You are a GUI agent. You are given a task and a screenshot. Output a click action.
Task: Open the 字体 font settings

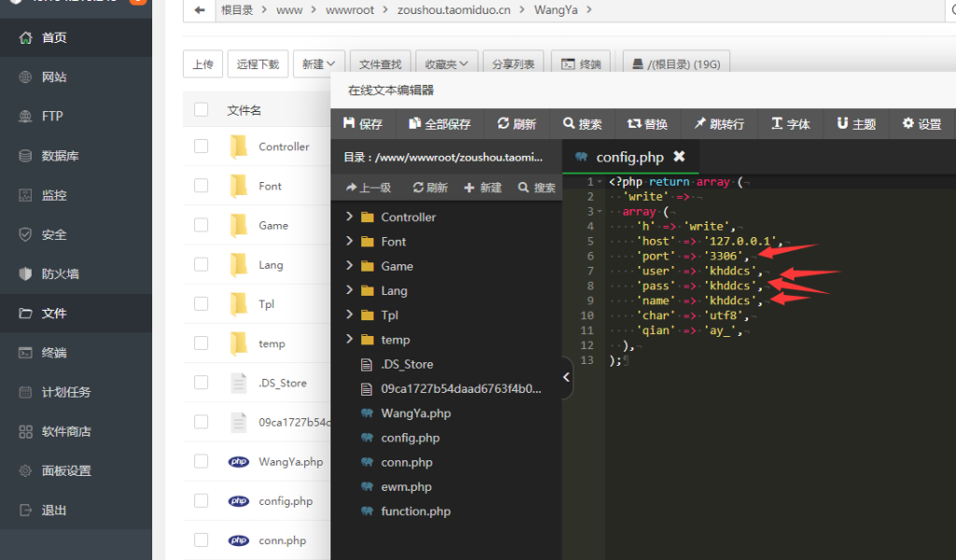[789, 122]
